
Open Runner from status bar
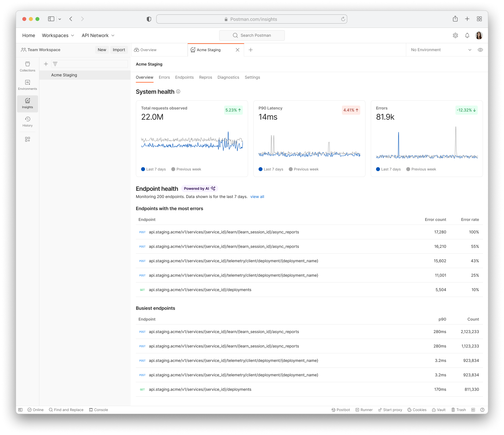coord(364,410)
